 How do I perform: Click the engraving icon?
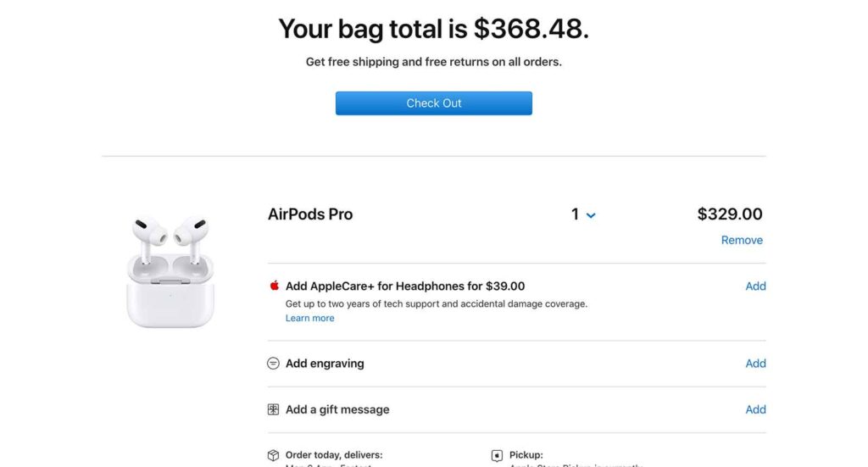pos(274,364)
